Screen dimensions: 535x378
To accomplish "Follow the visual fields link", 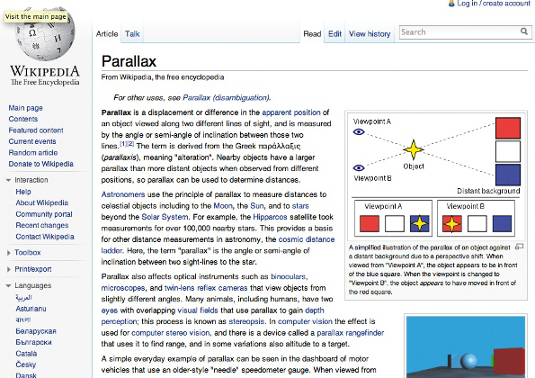I will point(198,310).
